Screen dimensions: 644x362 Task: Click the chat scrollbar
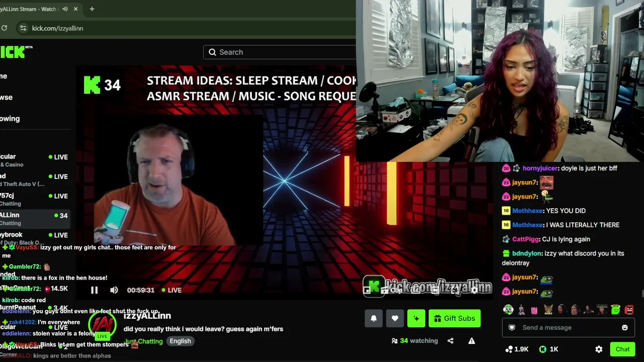click(642, 294)
